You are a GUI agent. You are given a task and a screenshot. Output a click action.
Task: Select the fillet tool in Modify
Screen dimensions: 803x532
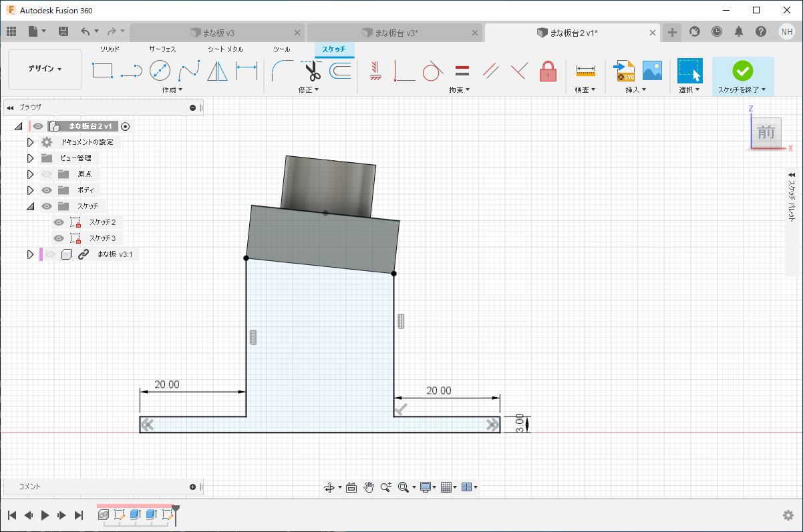pyautogui.click(x=282, y=70)
